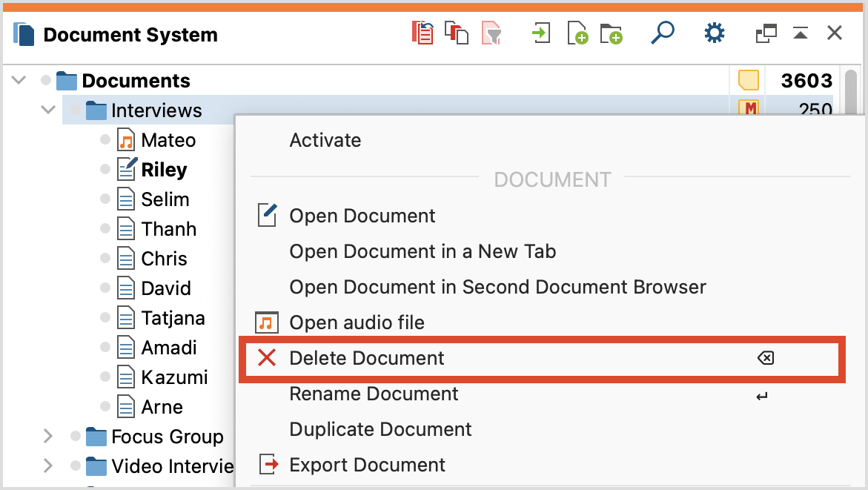868x490 pixels.
Task: Select Activate from the context menu
Action: (x=325, y=140)
